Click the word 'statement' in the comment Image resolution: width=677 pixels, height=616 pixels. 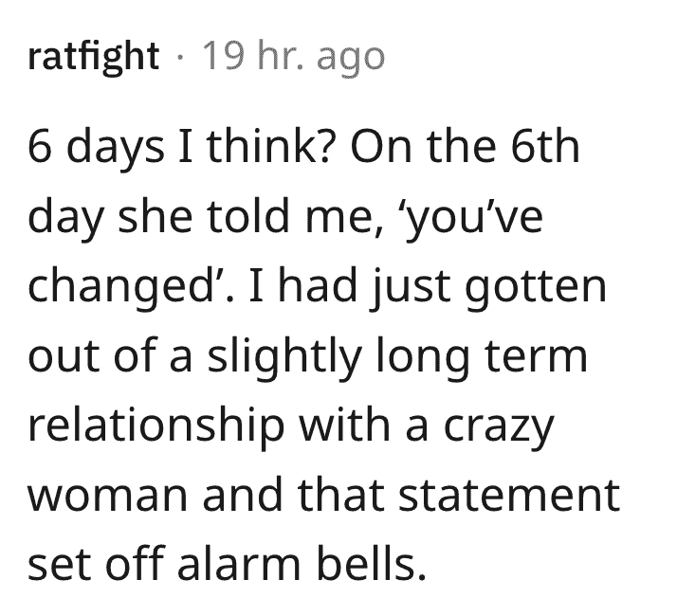click(509, 495)
